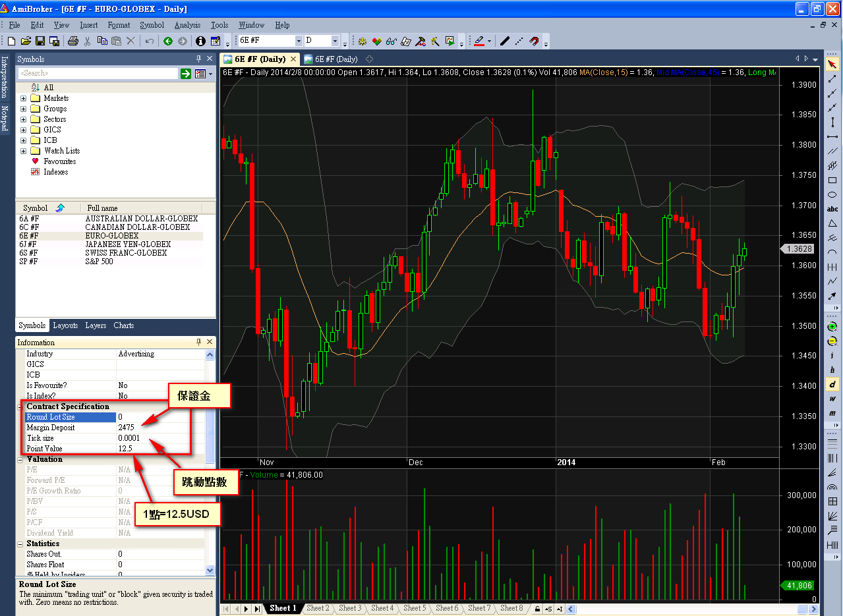Select the pencil line color tool
Viewport: 843px width, 616px height.
tap(479, 41)
